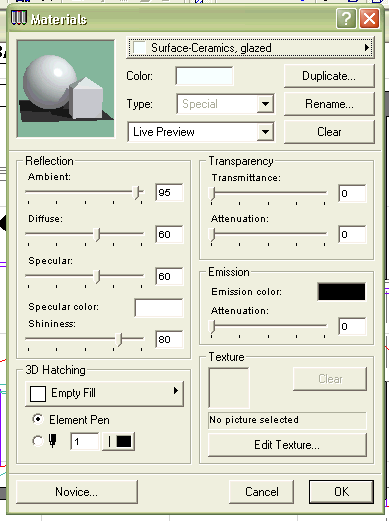Click the Rename... button

tap(329, 104)
